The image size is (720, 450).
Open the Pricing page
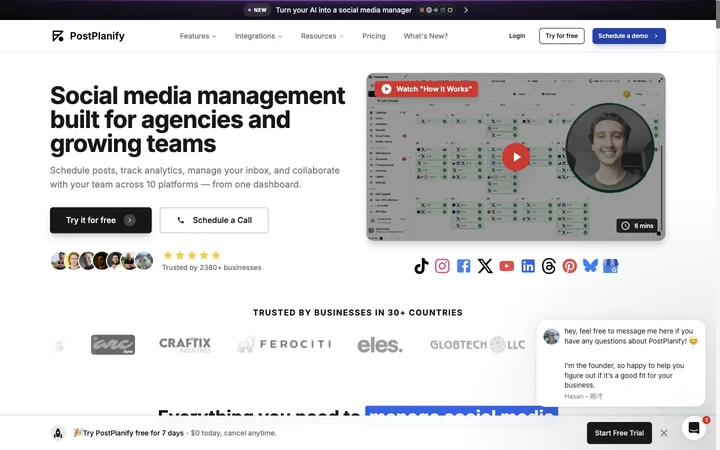(374, 36)
